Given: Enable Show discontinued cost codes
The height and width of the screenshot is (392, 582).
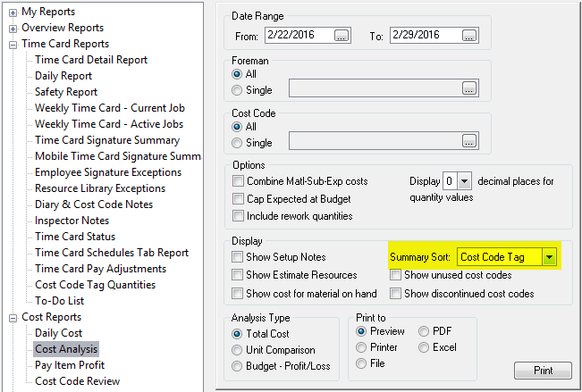Looking at the screenshot, I should [395, 294].
